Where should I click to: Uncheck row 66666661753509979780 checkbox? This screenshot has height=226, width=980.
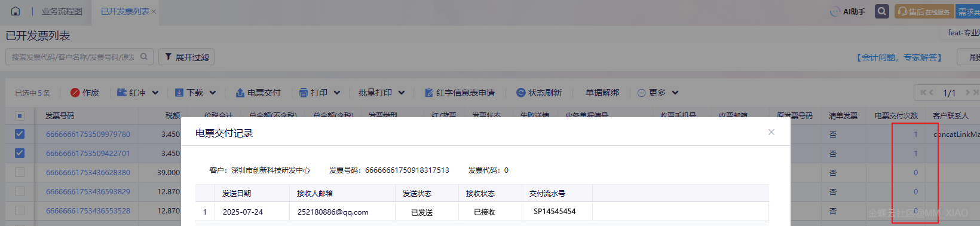20,134
